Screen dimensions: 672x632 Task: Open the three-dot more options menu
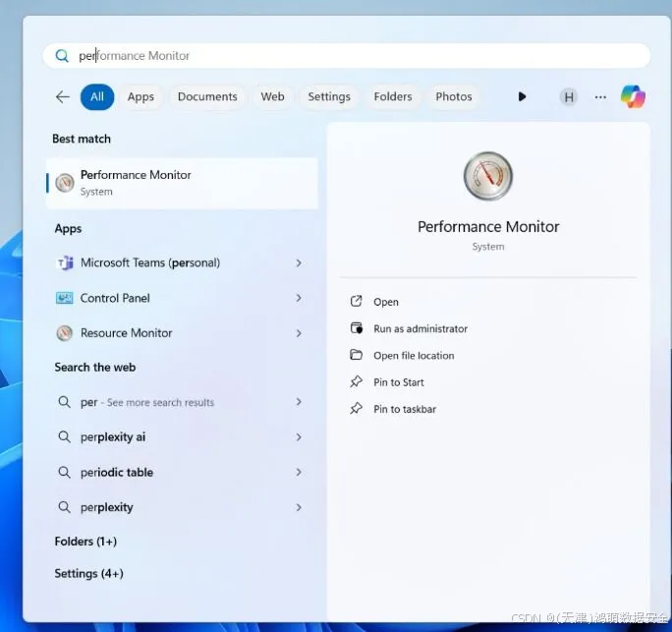[600, 97]
